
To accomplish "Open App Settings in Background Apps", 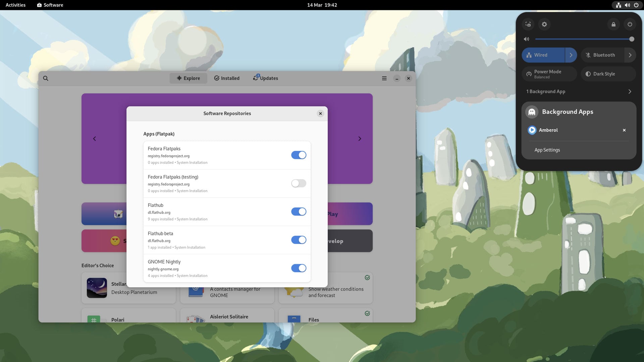I will point(547,150).
